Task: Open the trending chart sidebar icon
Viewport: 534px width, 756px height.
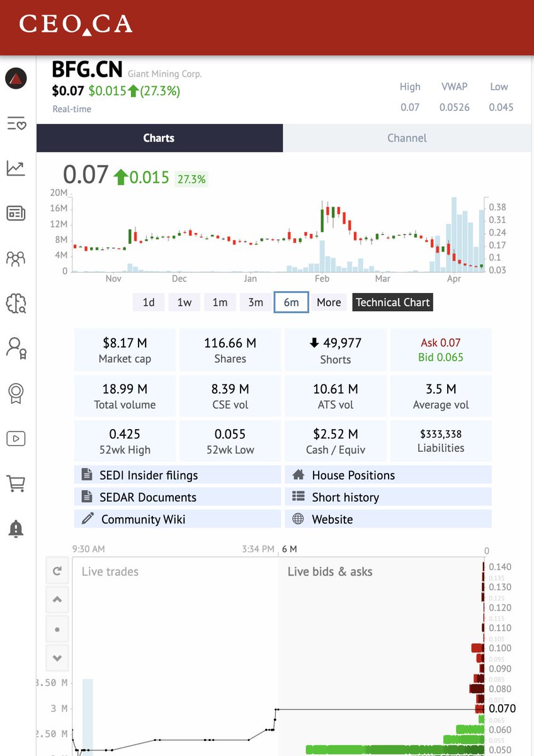Action: coord(16,168)
